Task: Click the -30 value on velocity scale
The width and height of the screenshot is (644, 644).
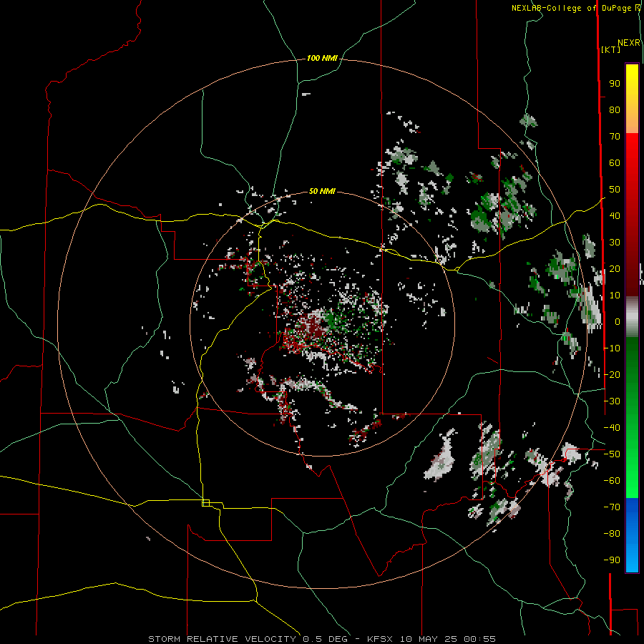Action: tap(612, 401)
